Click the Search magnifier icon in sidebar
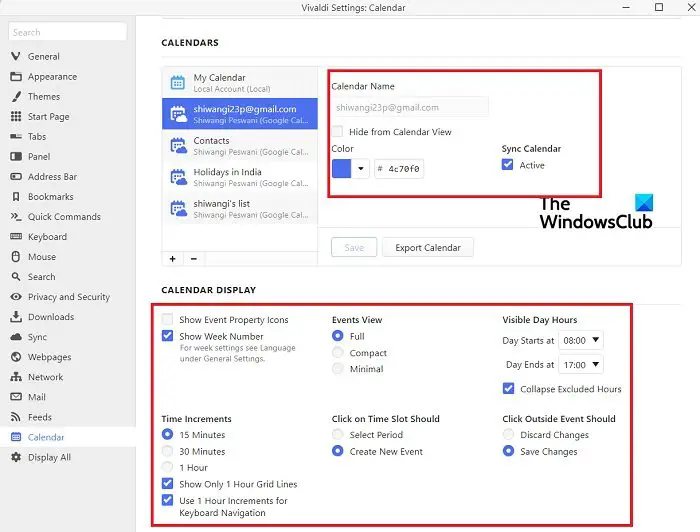Image resolution: width=700 pixels, height=532 pixels. [x=16, y=277]
